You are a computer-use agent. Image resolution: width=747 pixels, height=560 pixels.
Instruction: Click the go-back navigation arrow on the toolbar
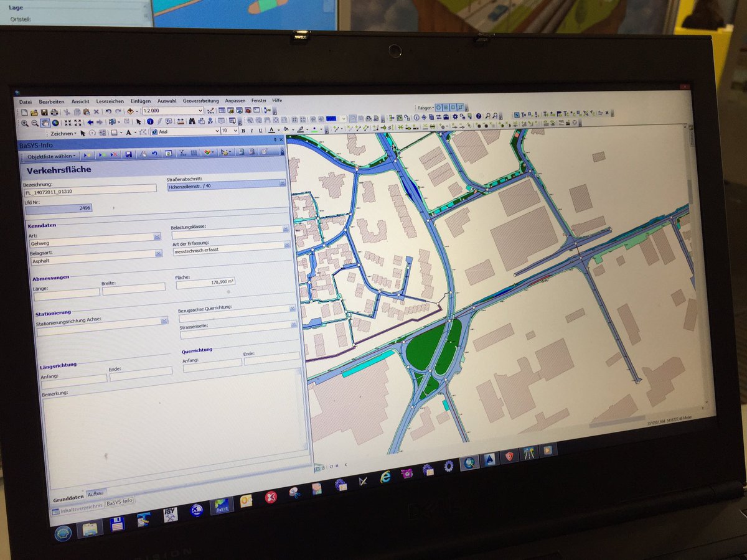click(x=90, y=121)
